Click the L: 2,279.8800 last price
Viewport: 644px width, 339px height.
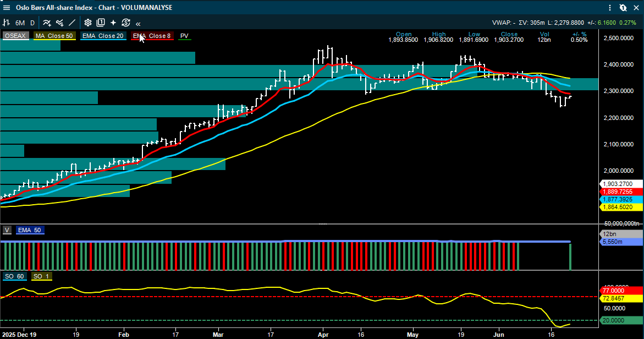[566, 23]
